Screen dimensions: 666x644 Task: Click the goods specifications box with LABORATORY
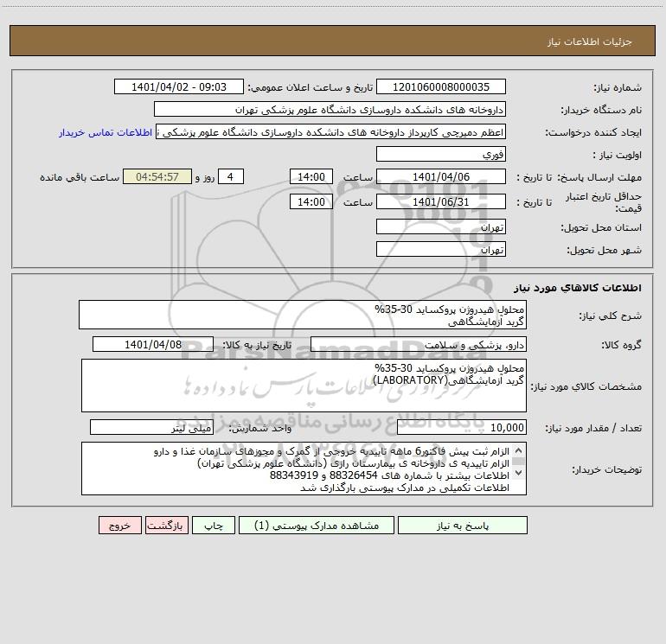pos(304,386)
